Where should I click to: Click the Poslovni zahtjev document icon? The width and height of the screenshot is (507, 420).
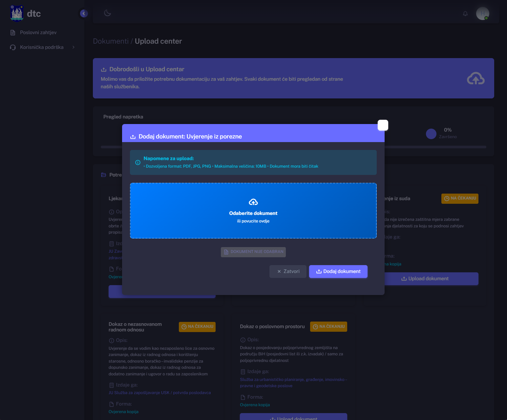coord(13,32)
